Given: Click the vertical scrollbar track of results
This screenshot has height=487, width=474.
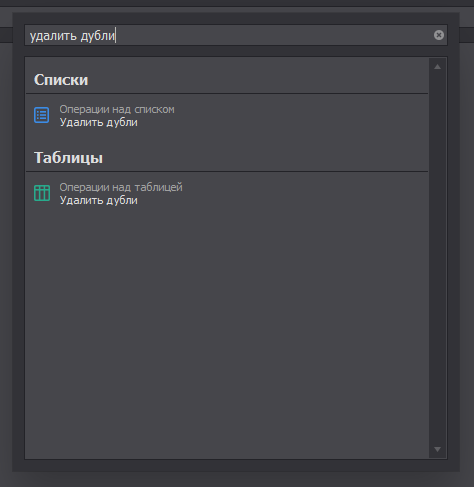Looking at the screenshot, I should [x=437, y=258].
